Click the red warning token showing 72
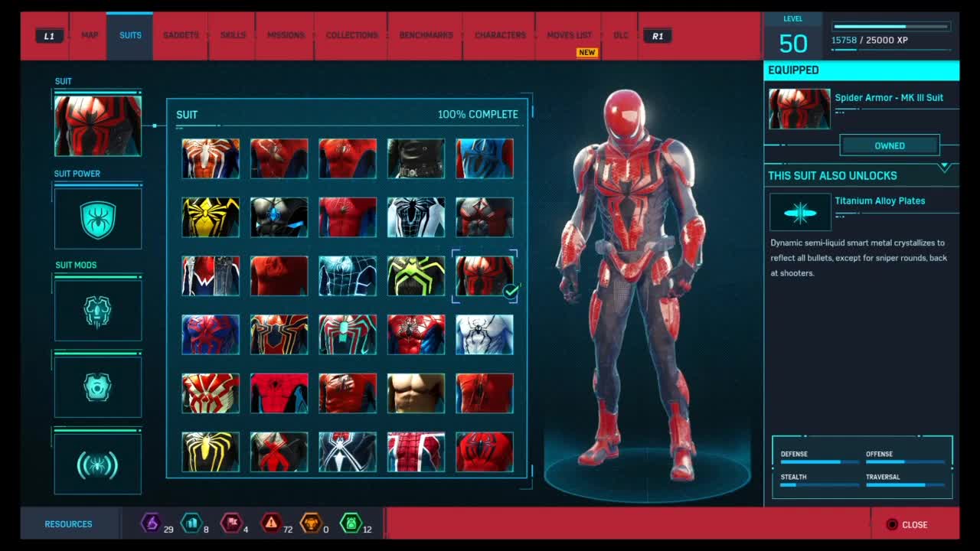Viewport: 980px width, 551px height. [270, 523]
